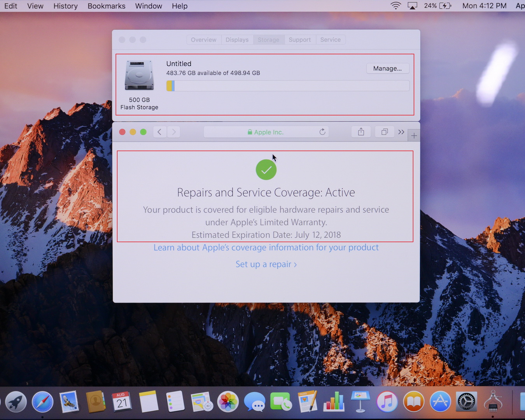Open the View menu

pos(35,6)
